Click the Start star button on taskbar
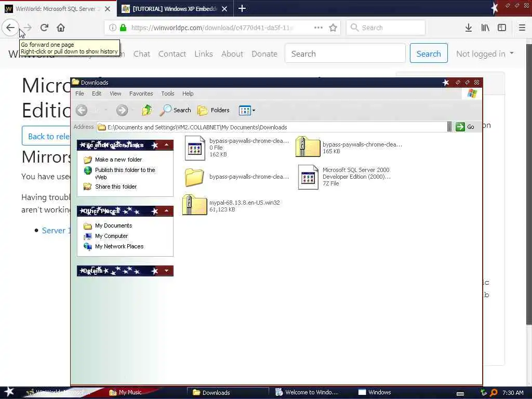Screen dimensions: 532x399 (x=9, y=392)
